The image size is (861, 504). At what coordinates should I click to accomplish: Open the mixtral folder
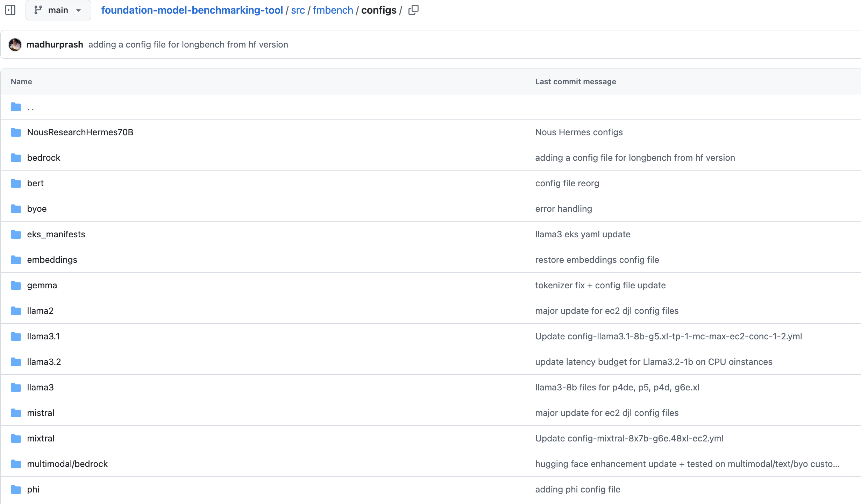tap(41, 438)
